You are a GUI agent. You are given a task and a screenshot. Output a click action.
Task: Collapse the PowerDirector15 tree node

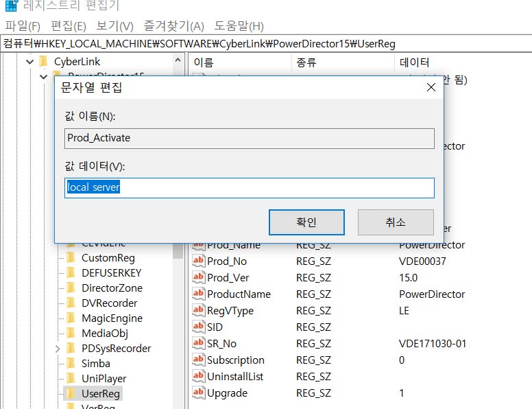pos(43,77)
